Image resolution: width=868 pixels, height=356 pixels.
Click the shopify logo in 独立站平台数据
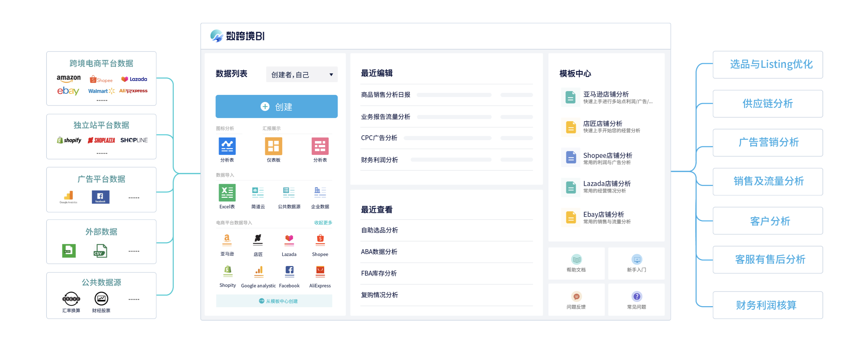pos(69,140)
